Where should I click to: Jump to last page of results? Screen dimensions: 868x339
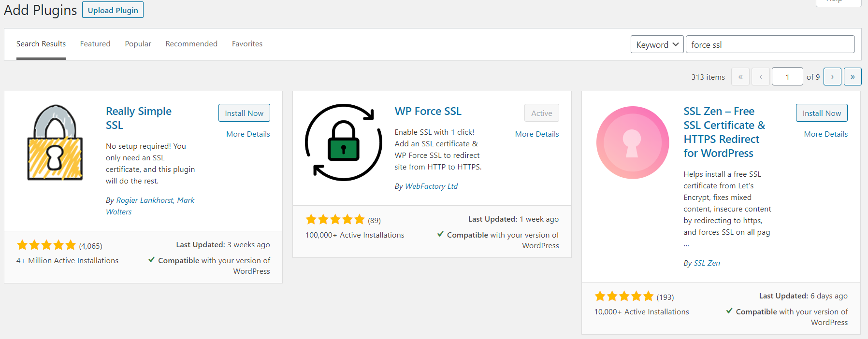click(853, 77)
